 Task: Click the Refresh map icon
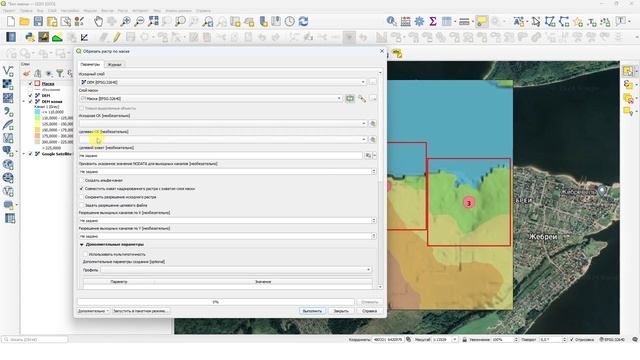click(303, 22)
